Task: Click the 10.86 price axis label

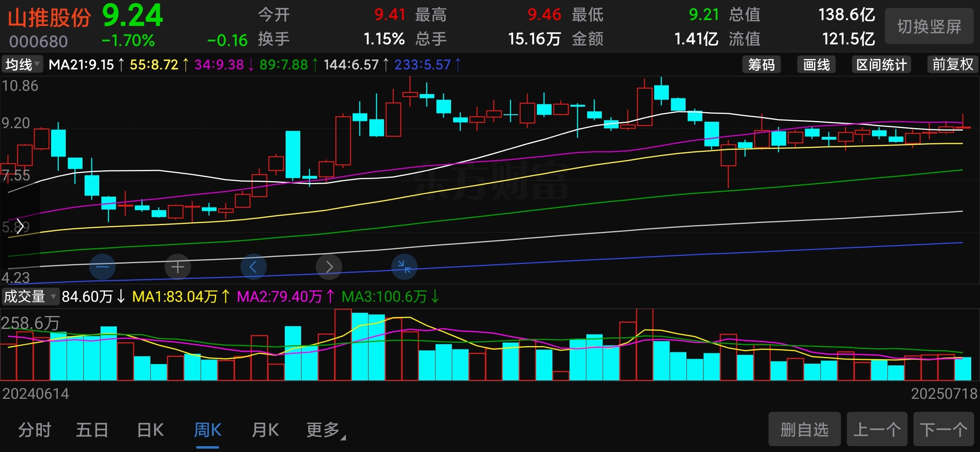Action: [x=20, y=86]
